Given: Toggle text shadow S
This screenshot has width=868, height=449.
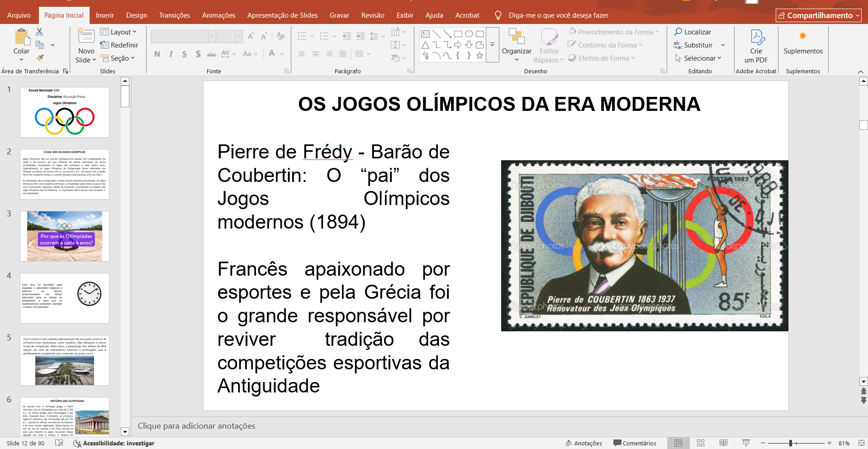Looking at the screenshot, I should pos(198,54).
